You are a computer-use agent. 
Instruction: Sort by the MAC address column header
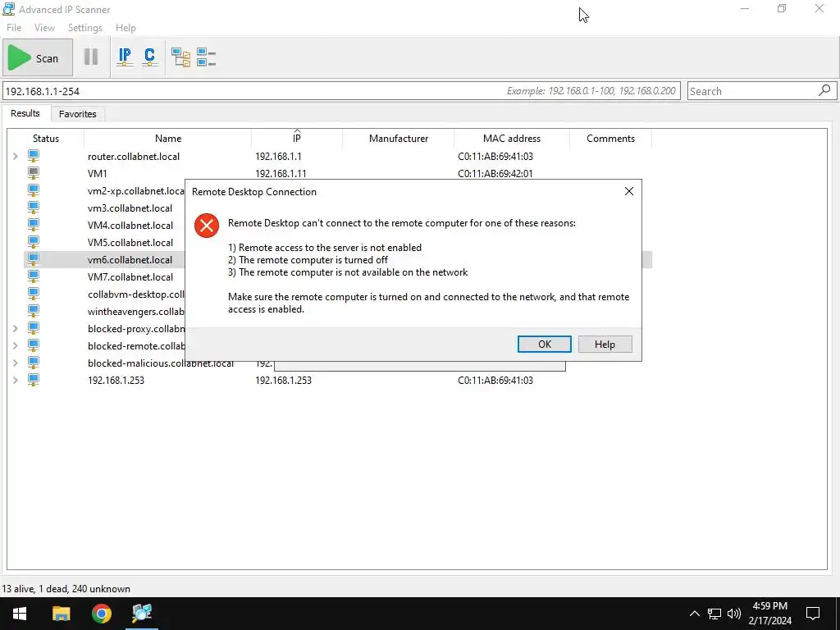(512, 138)
